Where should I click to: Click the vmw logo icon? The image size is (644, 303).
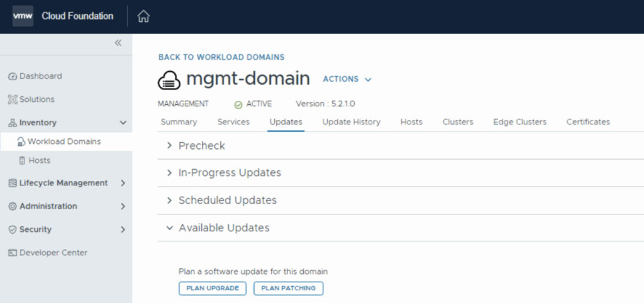pyautogui.click(x=23, y=16)
